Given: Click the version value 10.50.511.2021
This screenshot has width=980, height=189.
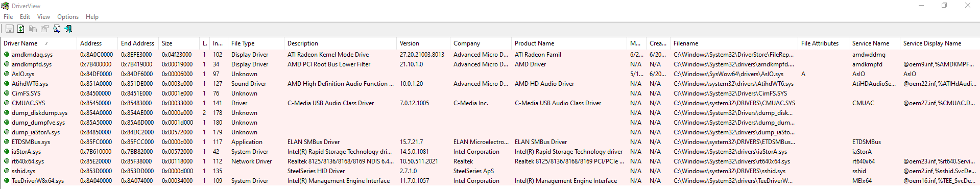Looking at the screenshot, I should pos(419,161).
